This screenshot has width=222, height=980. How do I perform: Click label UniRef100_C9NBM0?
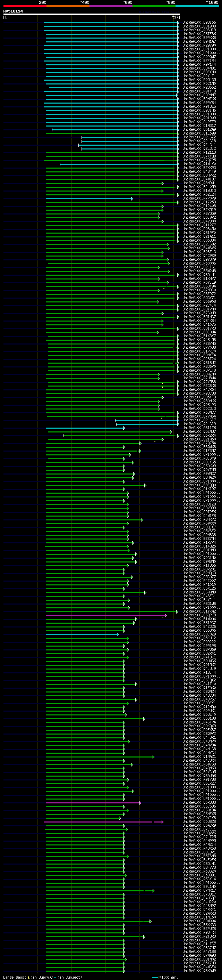pyautogui.click(x=199, y=562)
